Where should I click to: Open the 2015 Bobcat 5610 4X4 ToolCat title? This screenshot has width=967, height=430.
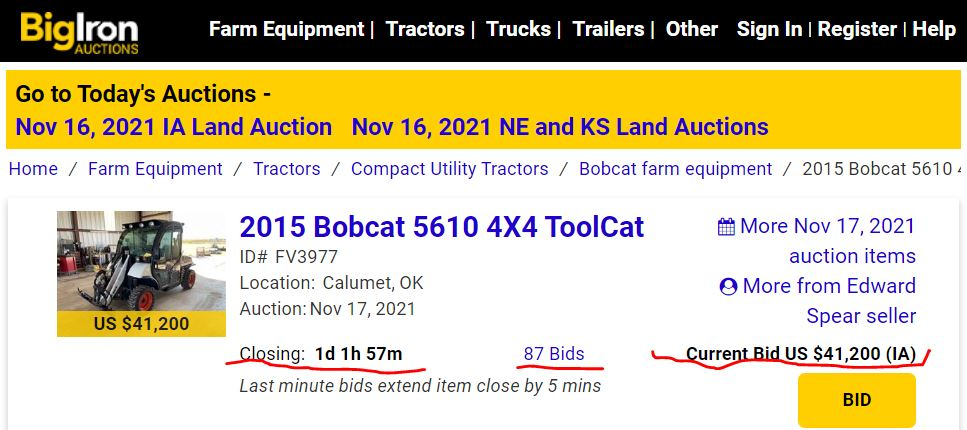click(442, 227)
